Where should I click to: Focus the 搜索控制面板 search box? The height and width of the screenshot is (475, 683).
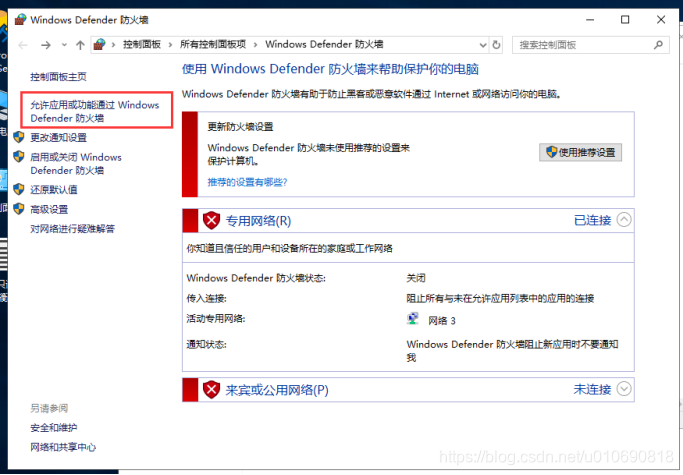pos(591,45)
